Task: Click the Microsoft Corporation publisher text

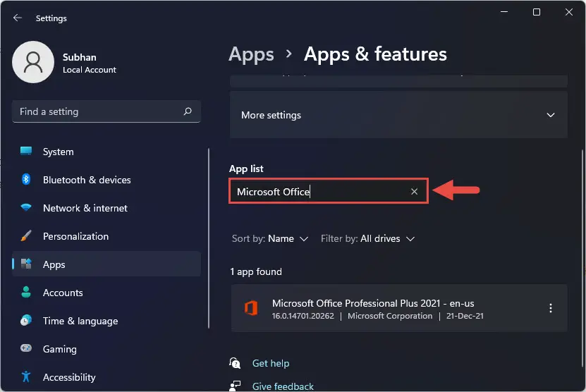Action: click(x=390, y=316)
